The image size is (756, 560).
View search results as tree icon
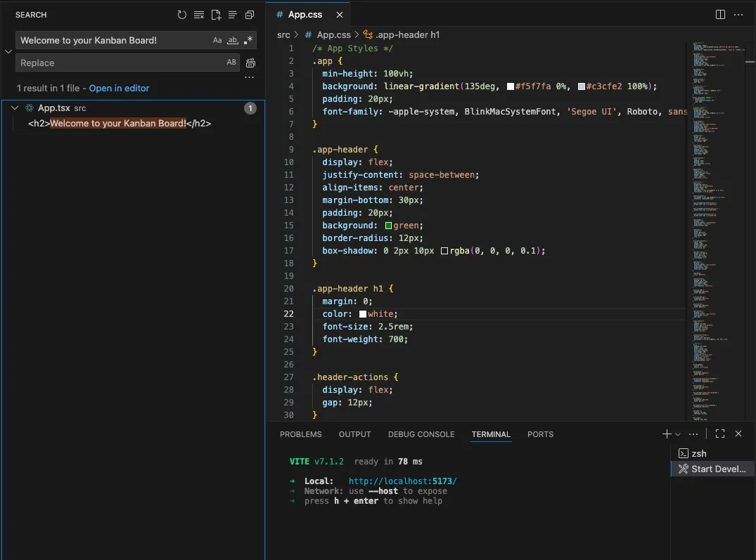[232, 15]
